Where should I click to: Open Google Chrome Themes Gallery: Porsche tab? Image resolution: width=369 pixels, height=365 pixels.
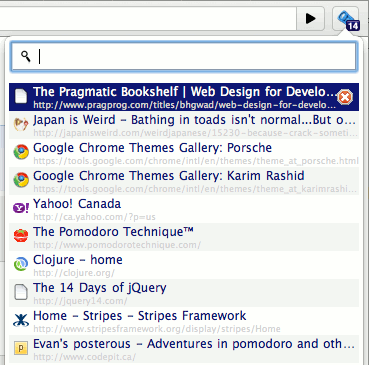coord(184,153)
